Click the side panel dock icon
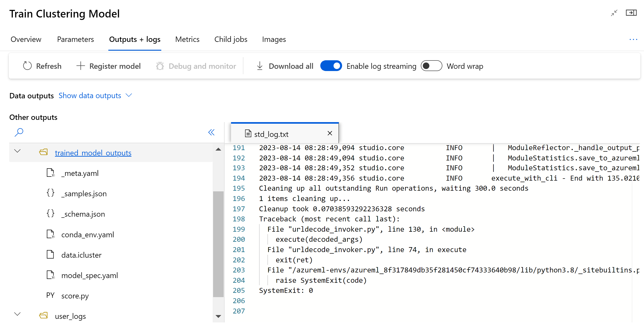The width and height of the screenshot is (644, 324). (631, 13)
